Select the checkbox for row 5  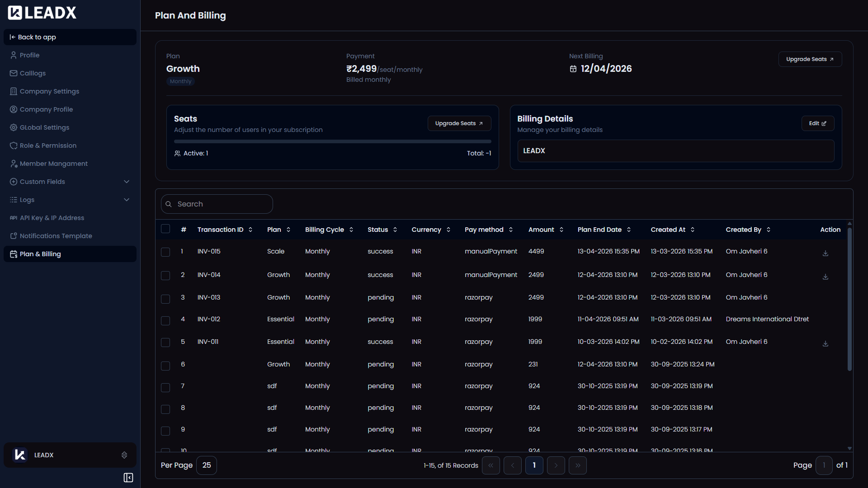pos(165,343)
